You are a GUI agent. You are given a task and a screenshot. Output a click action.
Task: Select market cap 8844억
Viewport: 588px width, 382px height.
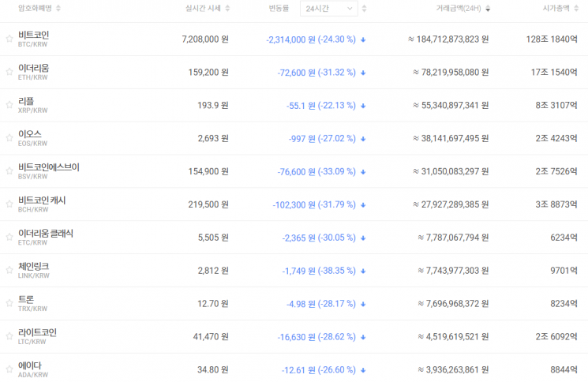point(564,369)
